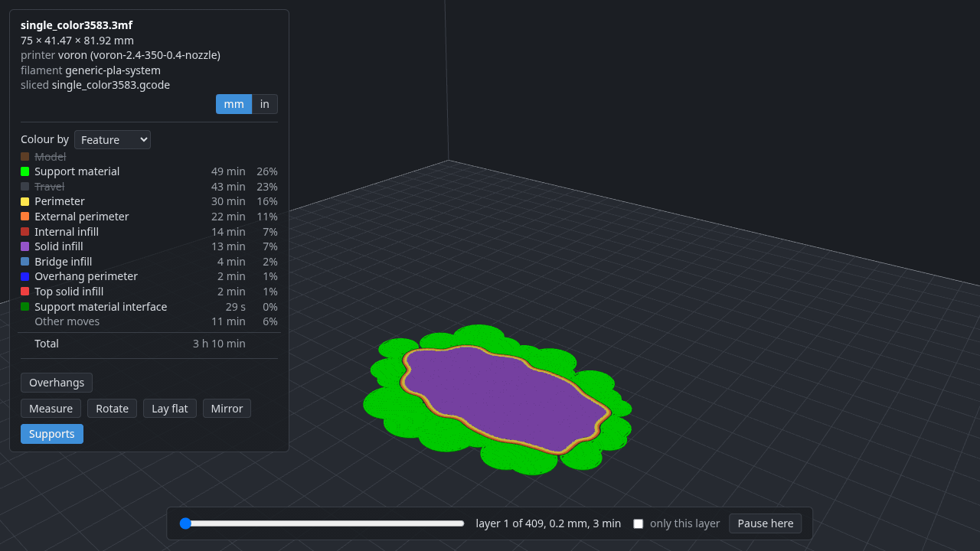Click the orange External perimeter swatch
The width and height of the screenshot is (980, 551).
[25, 217]
